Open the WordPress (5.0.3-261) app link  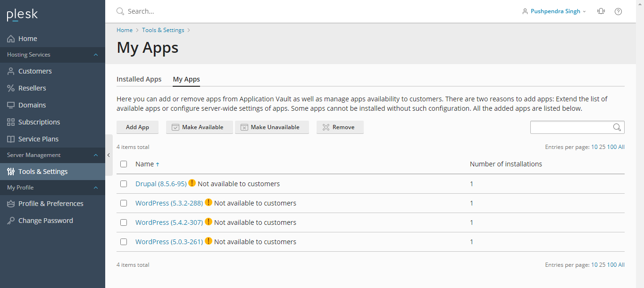point(169,242)
